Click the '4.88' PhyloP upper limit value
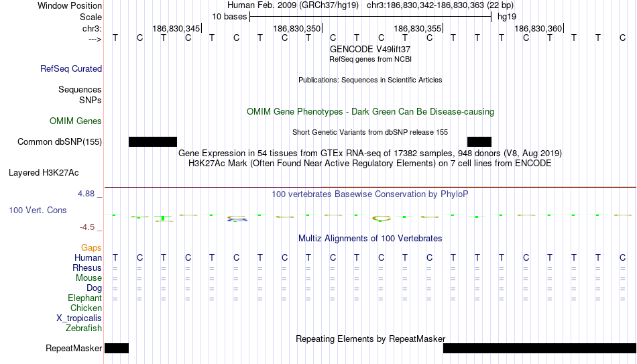The width and height of the screenshot is (637, 364). (86, 194)
